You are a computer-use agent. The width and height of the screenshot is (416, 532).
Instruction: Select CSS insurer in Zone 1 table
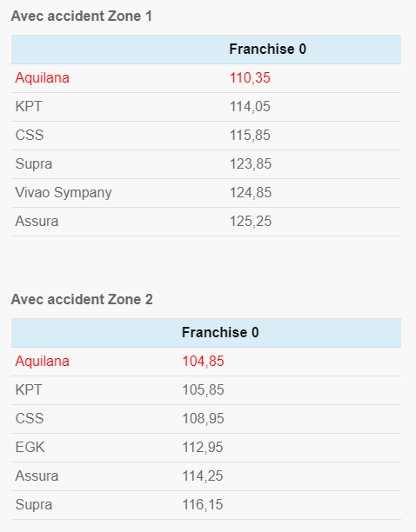[x=30, y=135]
